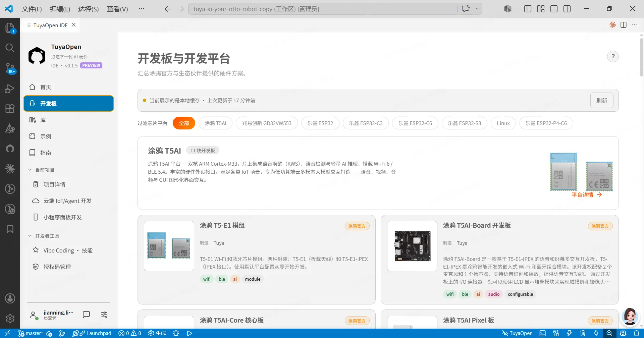Image resolution: width=644 pixels, height=338 pixels.
Task: Close the TuyaOpen IDE tab
Action: [x=74, y=25]
